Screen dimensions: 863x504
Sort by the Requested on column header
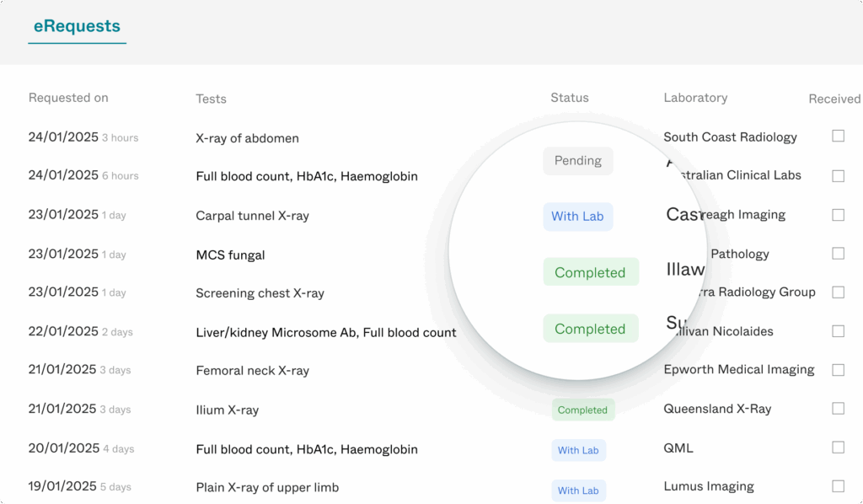click(68, 98)
